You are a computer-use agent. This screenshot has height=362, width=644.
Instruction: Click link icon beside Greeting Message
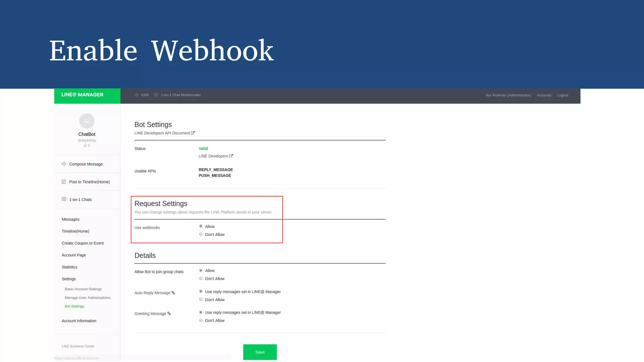169,313
